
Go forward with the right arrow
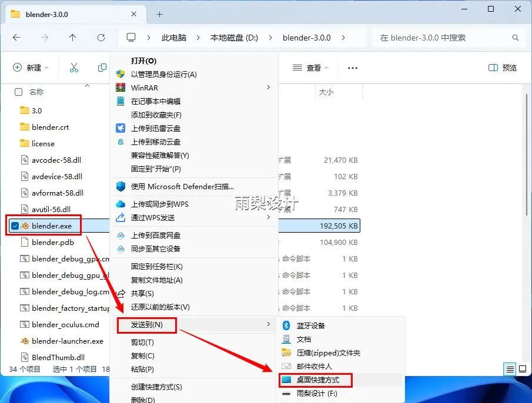[45, 38]
